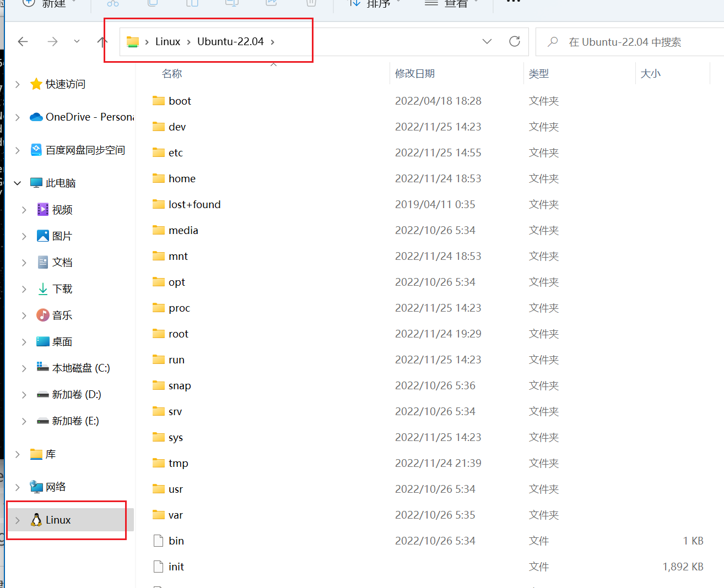The image size is (724, 588).
Task: Select the init file
Action: [176, 567]
